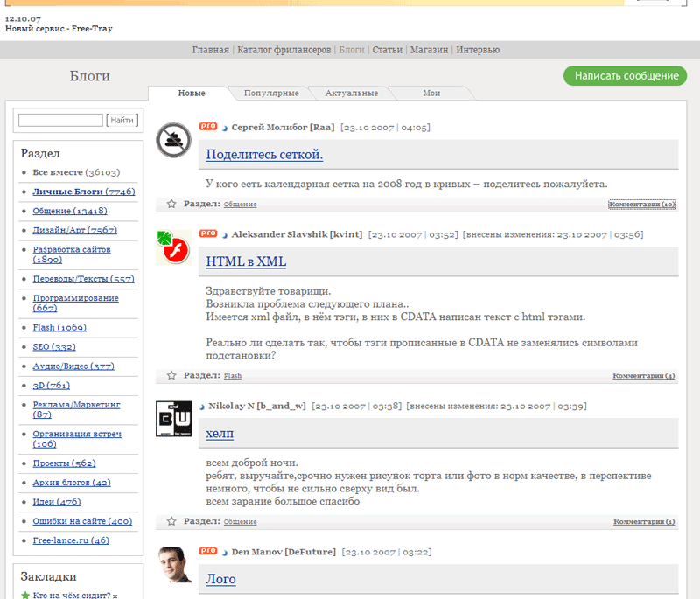Click the search text field in sidebar
Viewport: 700px width, 599px height.
[60, 120]
